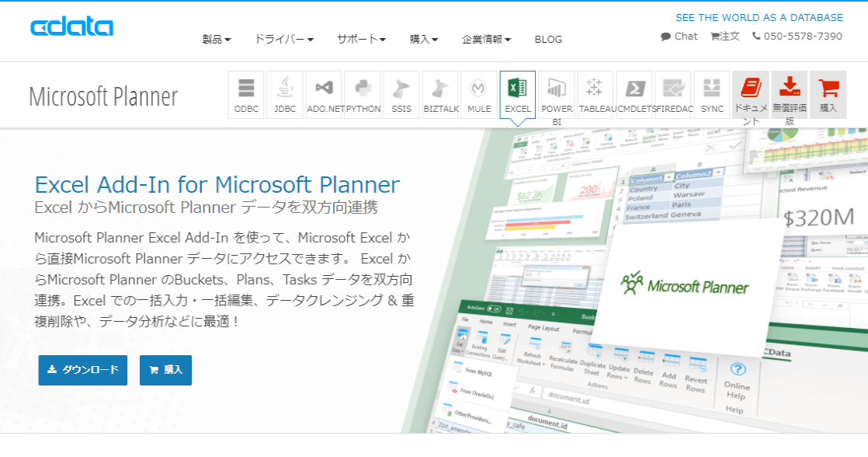The height and width of the screenshot is (457, 868).
Task: Open the Python connector tile
Action: pyautogui.click(x=363, y=95)
